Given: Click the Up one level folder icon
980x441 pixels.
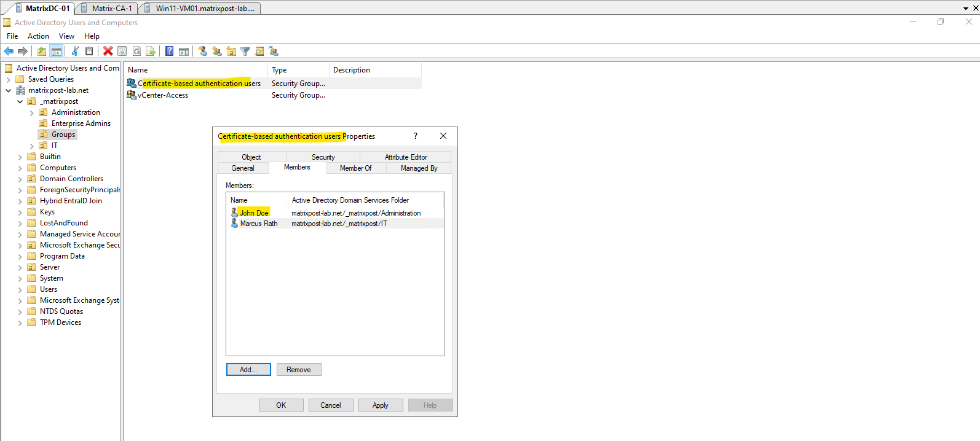Looking at the screenshot, I should tap(42, 51).
